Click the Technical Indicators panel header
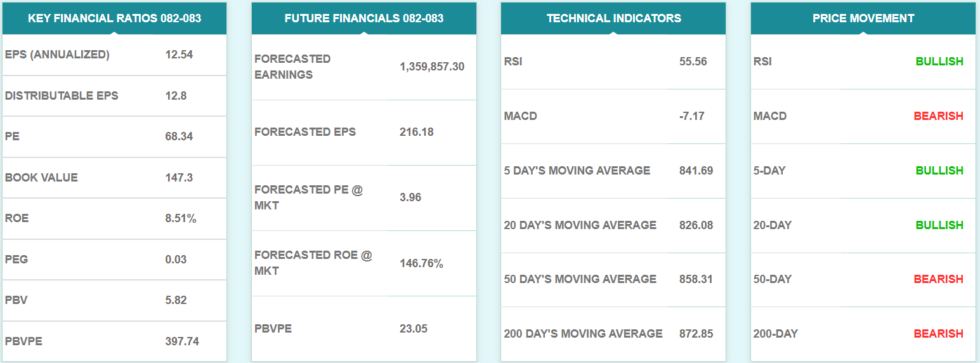980x363 pixels. (613, 18)
